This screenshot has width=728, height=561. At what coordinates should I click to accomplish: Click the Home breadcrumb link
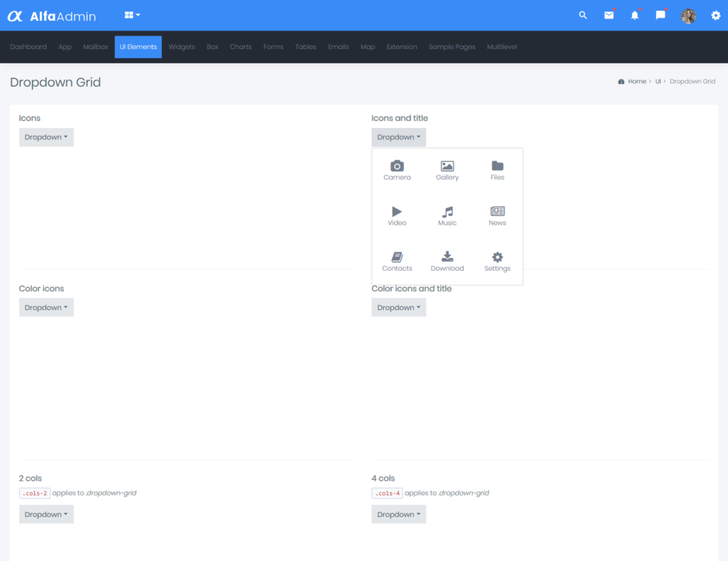(x=637, y=81)
